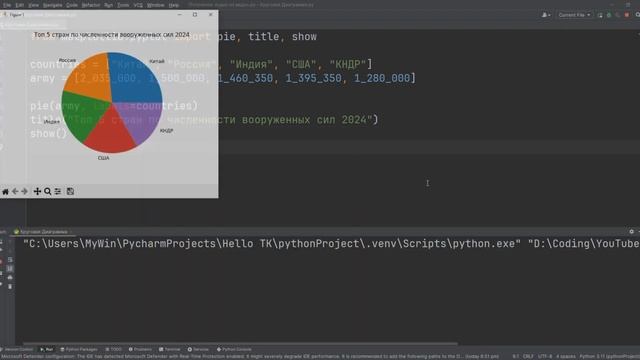Open the Run menu
The width and height of the screenshot is (640, 360).
[108, 5]
